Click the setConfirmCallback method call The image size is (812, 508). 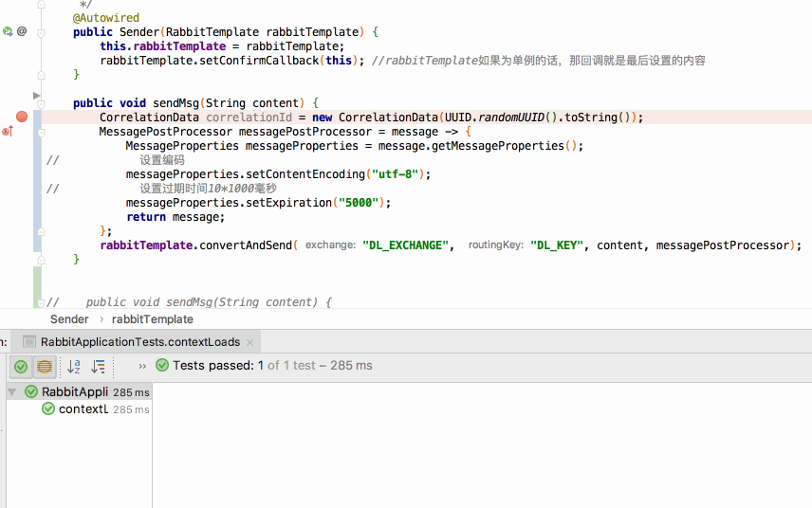tap(259, 61)
